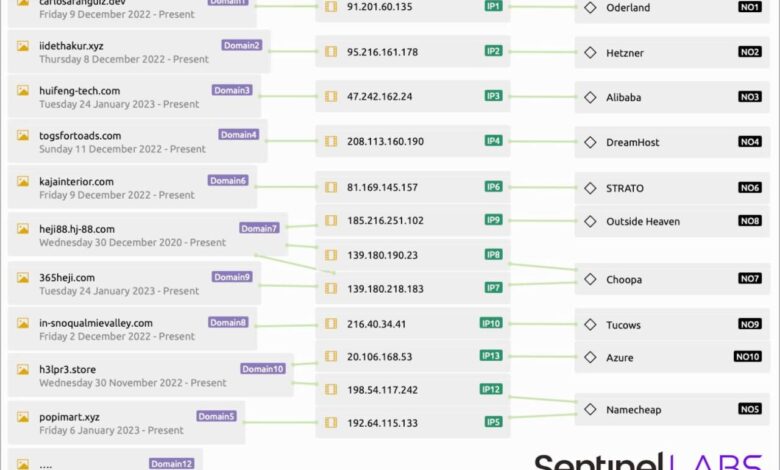Open the kajainterior.com domain node
This screenshot has width=780, height=470.
(x=76, y=182)
